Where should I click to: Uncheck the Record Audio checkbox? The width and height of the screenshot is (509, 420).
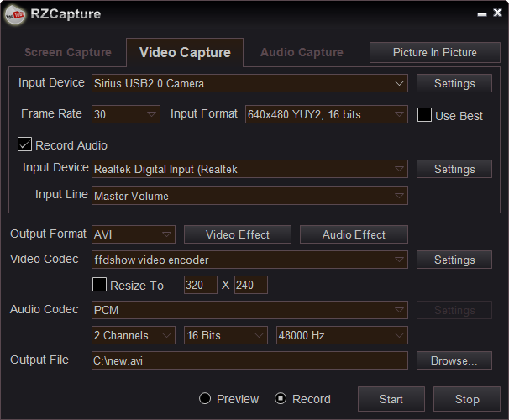(24, 144)
